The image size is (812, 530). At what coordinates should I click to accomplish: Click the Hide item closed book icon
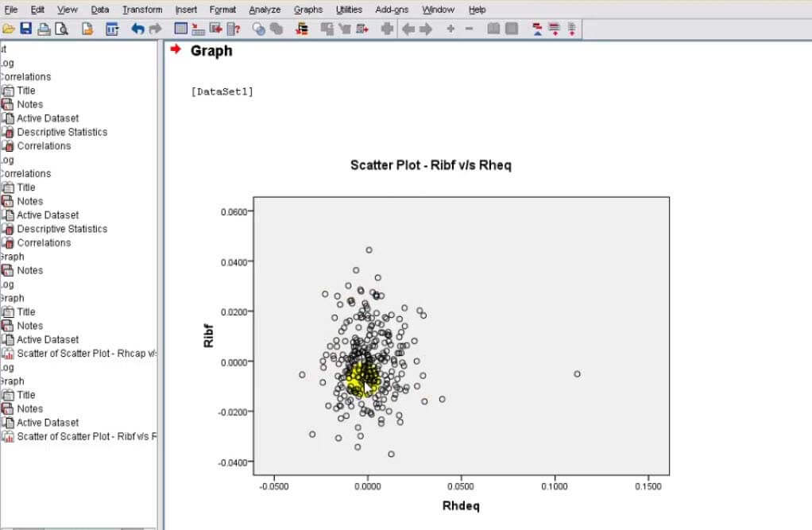[x=512, y=29]
